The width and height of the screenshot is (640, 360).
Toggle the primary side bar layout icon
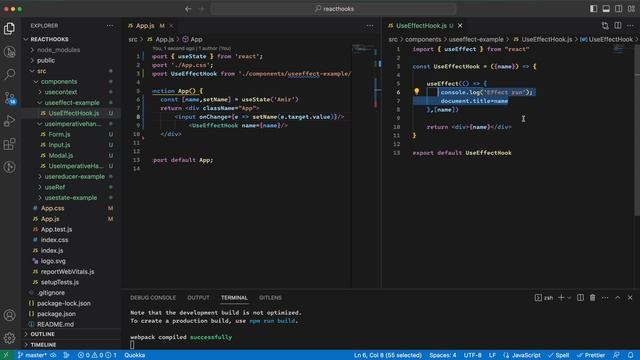593,9
